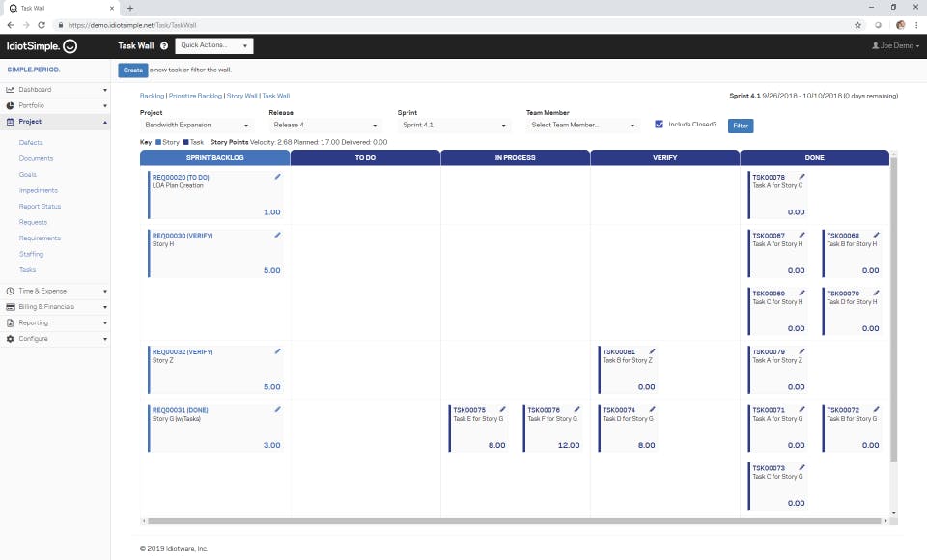Click the Create button
927x560 pixels.
click(x=133, y=70)
